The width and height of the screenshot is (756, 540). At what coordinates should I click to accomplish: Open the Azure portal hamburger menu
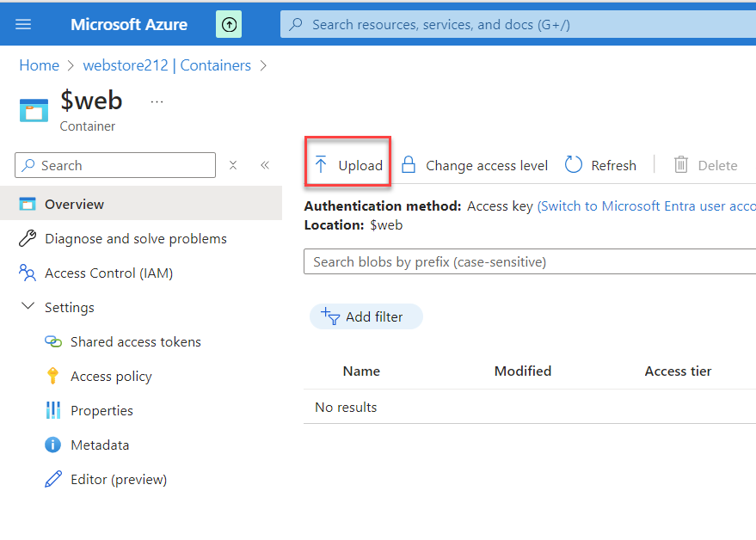(x=23, y=24)
